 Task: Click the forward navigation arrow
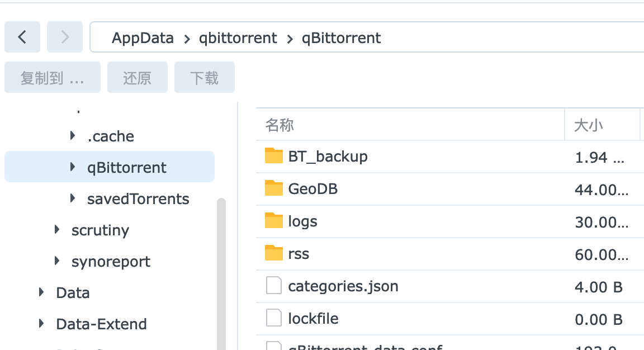pos(65,37)
